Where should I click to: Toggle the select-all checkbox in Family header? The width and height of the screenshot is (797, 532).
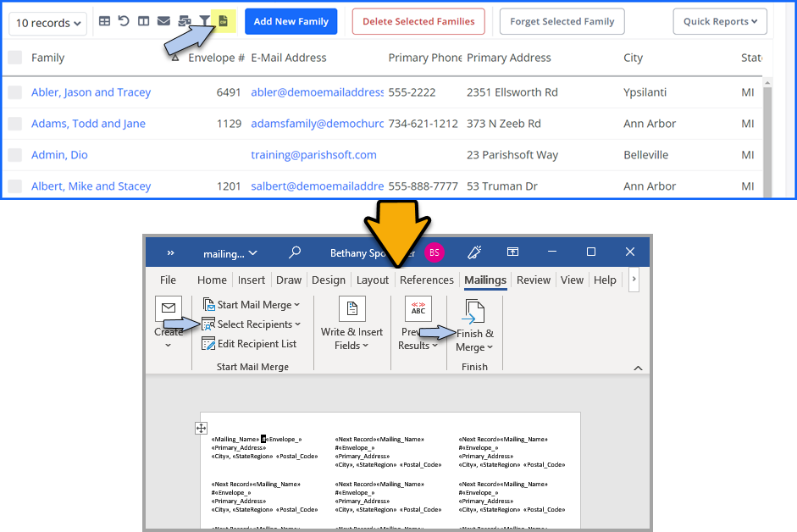(14, 58)
